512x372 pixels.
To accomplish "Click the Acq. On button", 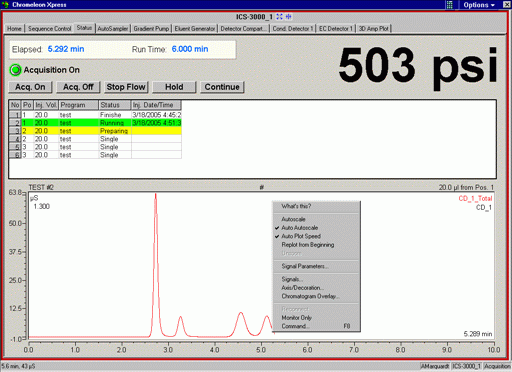I will 30,87.
